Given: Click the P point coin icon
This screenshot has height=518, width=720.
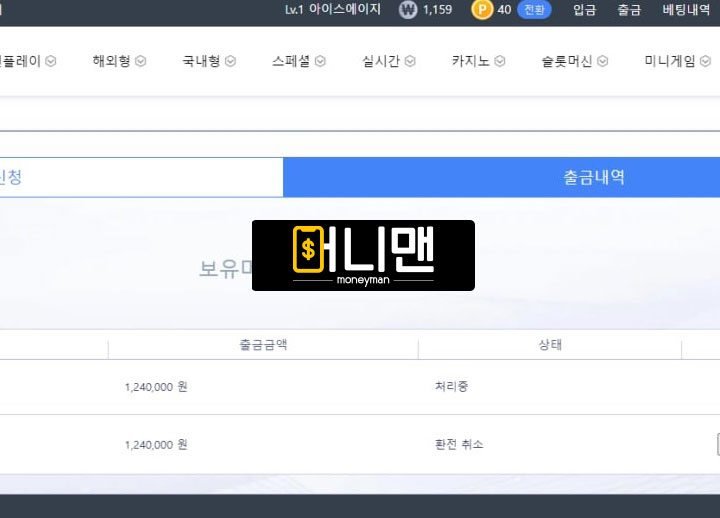Looking at the screenshot, I should point(482,10).
